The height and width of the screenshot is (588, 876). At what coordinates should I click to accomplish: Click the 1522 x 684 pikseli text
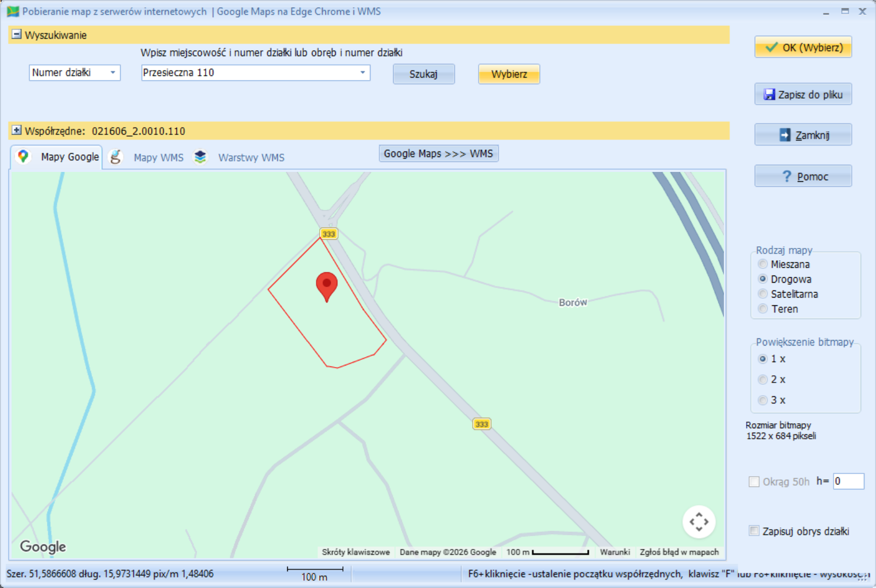pos(781,436)
